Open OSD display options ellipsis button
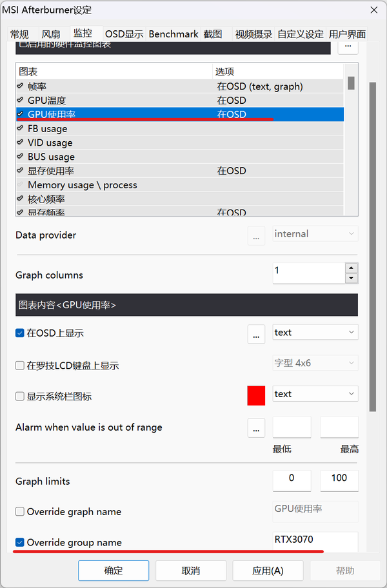This screenshot has width=387, height=588. pyautogui.click(x=256, y=333)
